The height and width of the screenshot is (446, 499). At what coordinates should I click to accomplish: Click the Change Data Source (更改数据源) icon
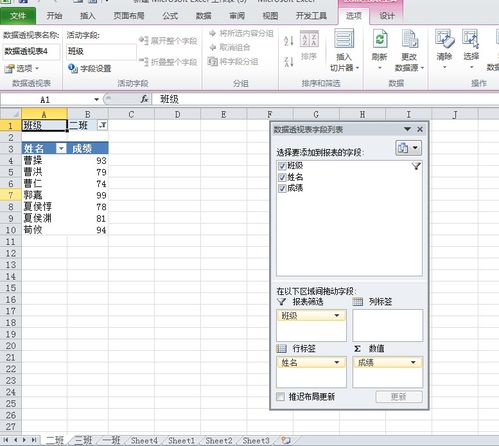(409, 40)
